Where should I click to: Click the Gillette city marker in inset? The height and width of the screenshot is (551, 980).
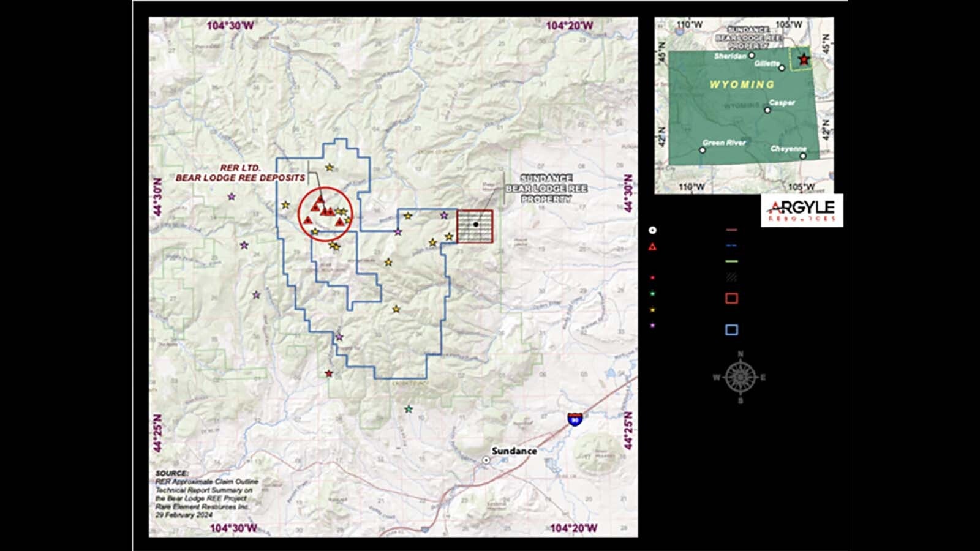[782, 68]
